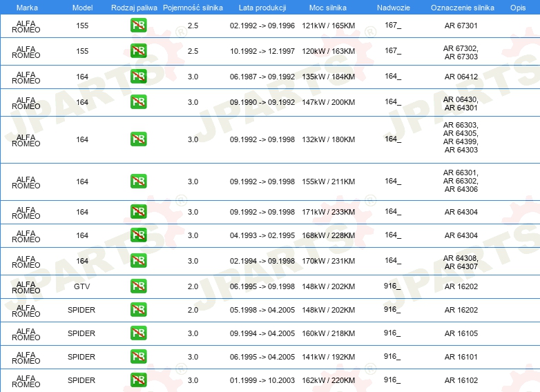This screenshot has height=392, width=540.
Task: Click the fuel icon in the AR 16101 row
Action: (x=138, y=356)
